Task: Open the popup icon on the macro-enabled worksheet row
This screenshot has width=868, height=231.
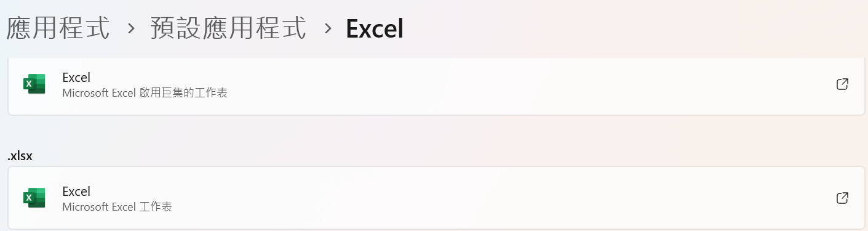Action: point(843,84)
